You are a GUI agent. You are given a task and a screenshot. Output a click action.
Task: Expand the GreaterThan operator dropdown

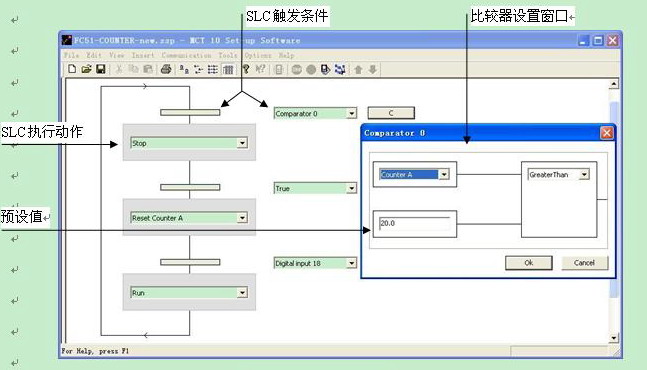coord(584,174)
